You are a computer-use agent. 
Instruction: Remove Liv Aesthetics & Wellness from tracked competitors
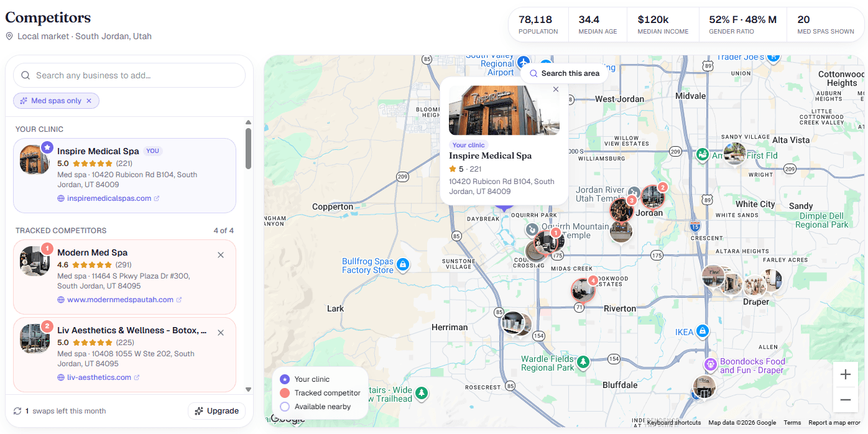(x=221, y=333)
